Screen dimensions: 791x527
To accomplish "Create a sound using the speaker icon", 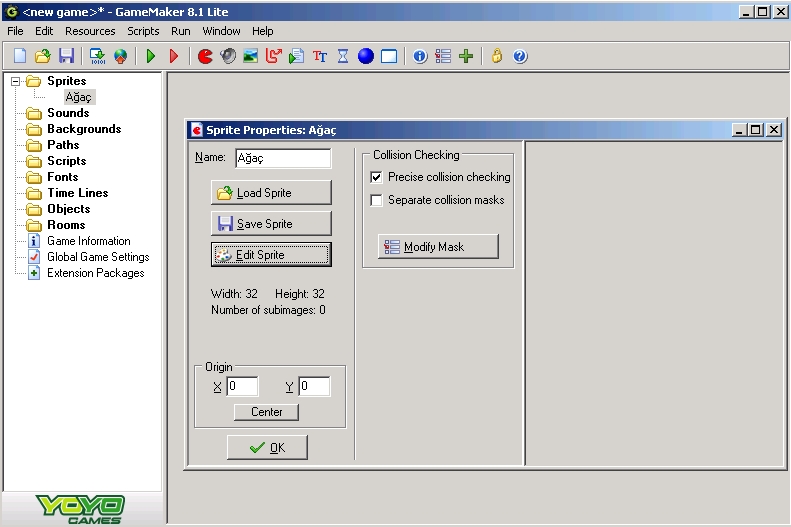I will click(228, 56).
